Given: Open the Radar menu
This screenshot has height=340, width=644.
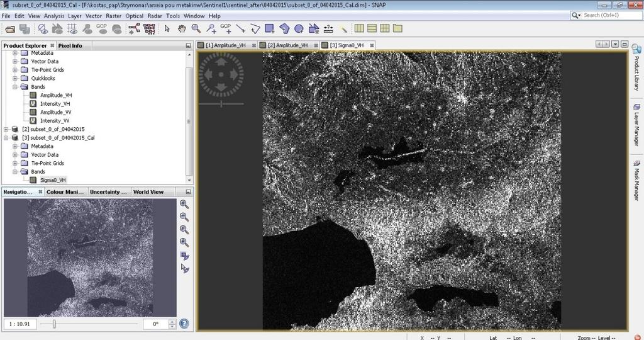Looking at the screenshot, I should (155, 16).
